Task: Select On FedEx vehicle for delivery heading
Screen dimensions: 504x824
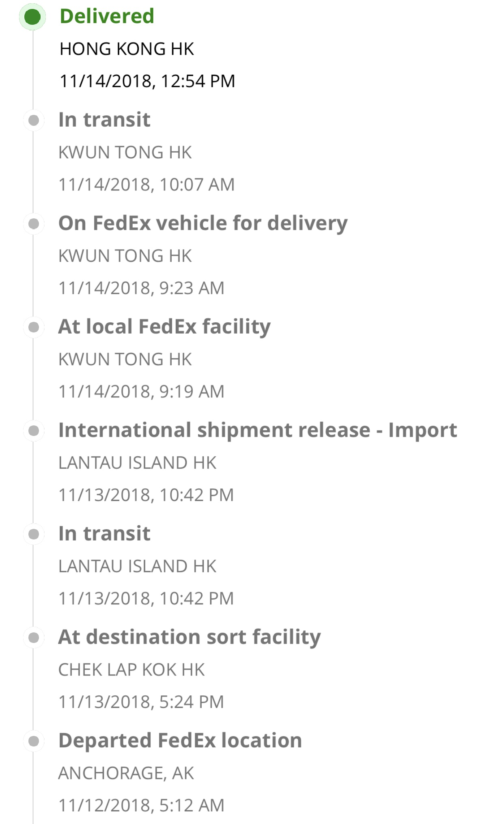Action: (203, 224)
